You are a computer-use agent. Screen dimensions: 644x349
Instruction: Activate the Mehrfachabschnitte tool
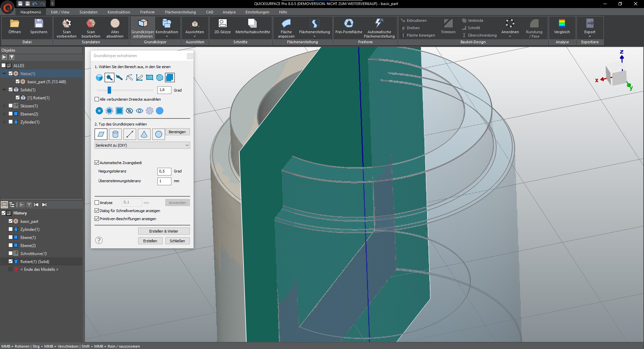coord(252,27)
